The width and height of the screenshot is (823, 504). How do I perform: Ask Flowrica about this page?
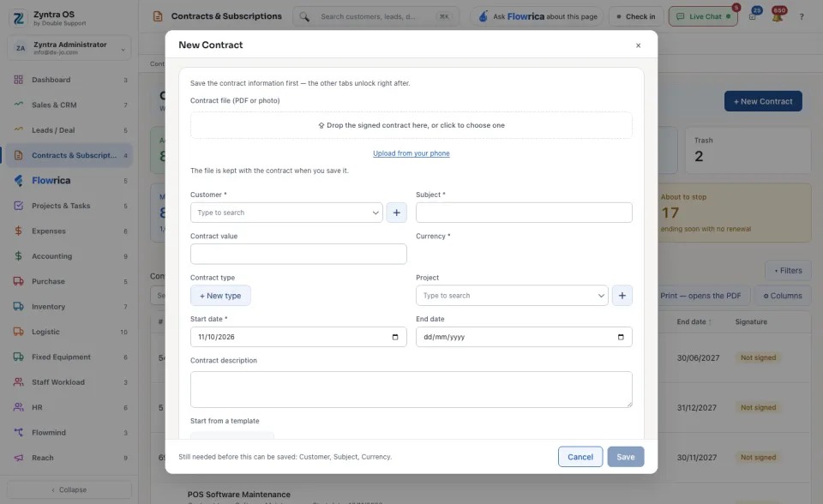point(538,17)
